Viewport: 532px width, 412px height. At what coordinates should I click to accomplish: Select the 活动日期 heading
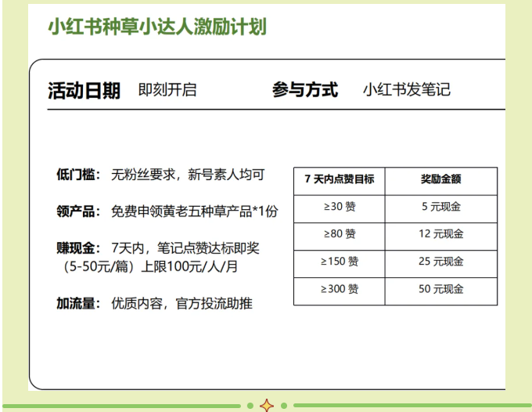tap(84, 91)
